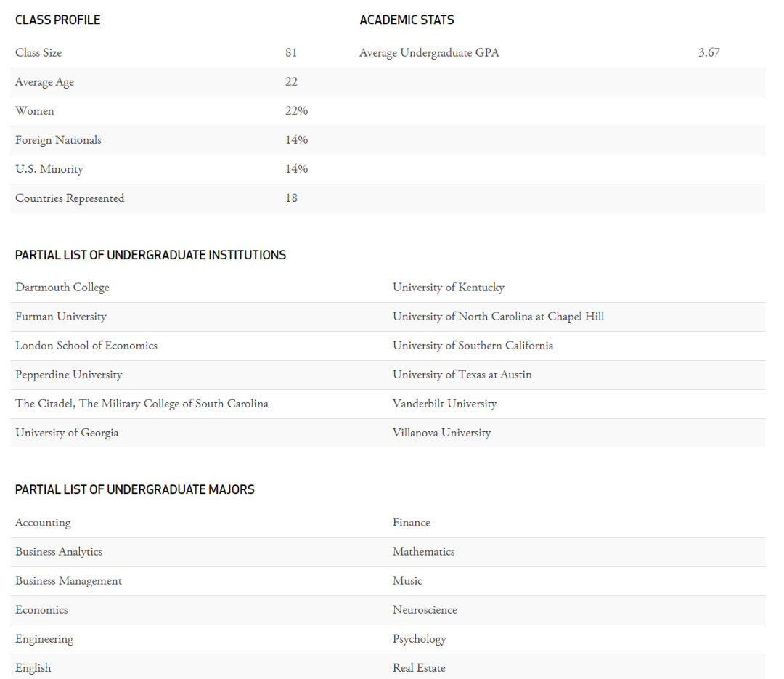Click the ACADEMIC STATS heading
Screen dimensions: 784x679
pyautogui.click(x=407, y=20)
